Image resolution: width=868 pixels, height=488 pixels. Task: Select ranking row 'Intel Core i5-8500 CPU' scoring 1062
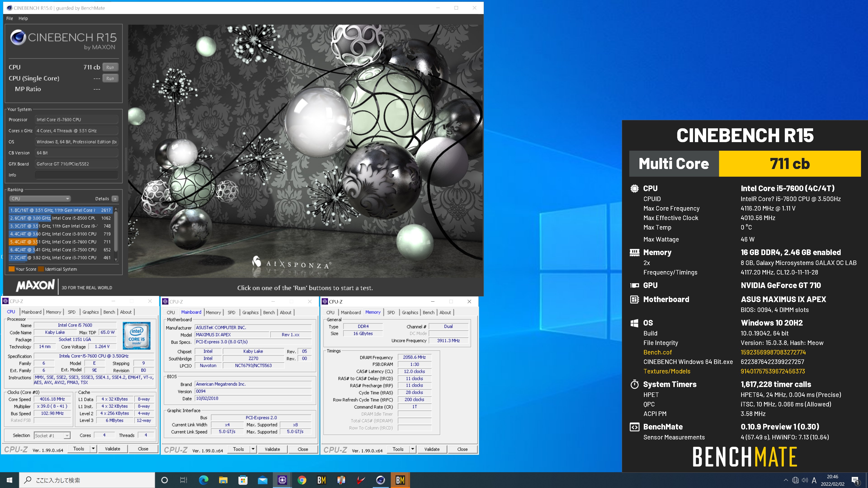pyautogui.click(x=61, y=218)
